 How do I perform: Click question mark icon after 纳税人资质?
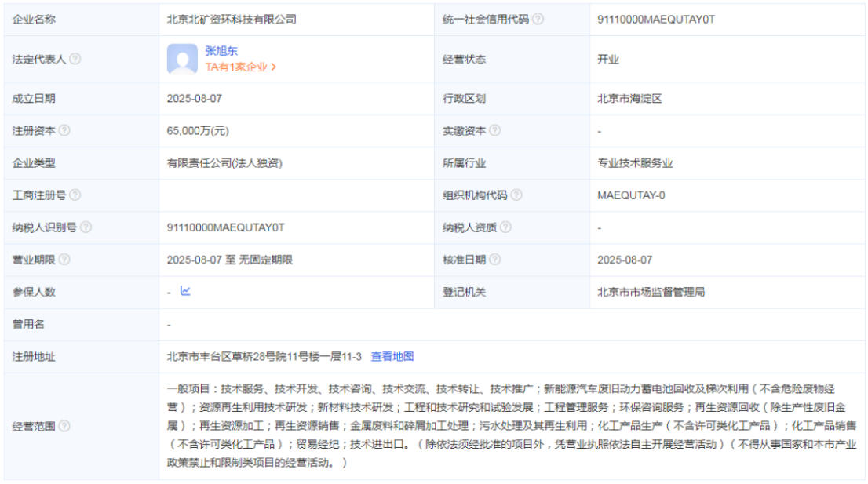click(506, 227)
